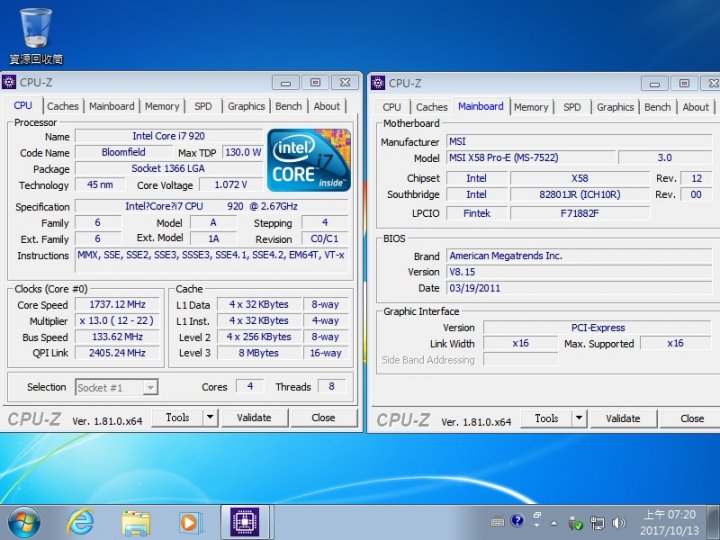This screenshot has height=540, width=720.
Task: Switch to About tab in left window
Action: tap(327, 107)
